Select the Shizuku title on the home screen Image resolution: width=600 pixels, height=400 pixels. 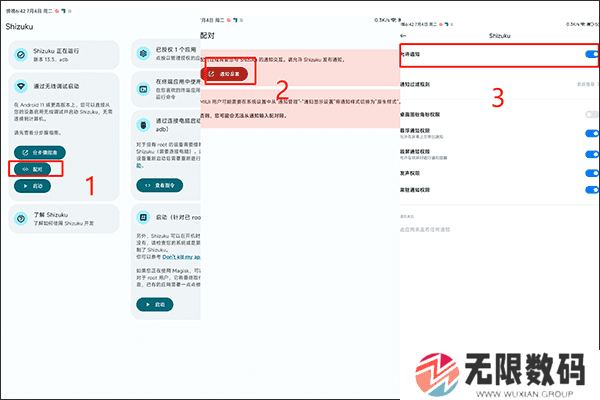tap(19, 26)
